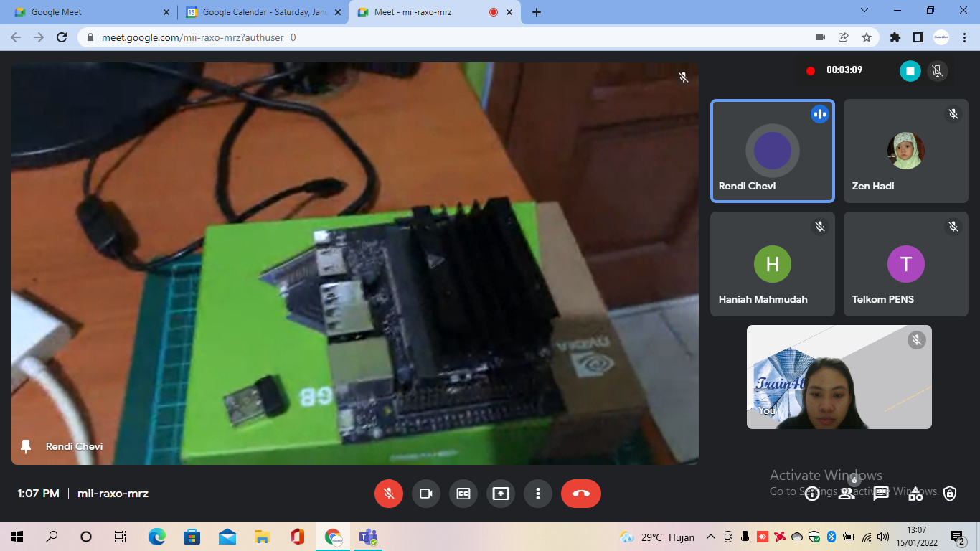This screenshot has width=980, height=551.
Task: Open the chat with everyone icon
Action: [x=881, y=494]
